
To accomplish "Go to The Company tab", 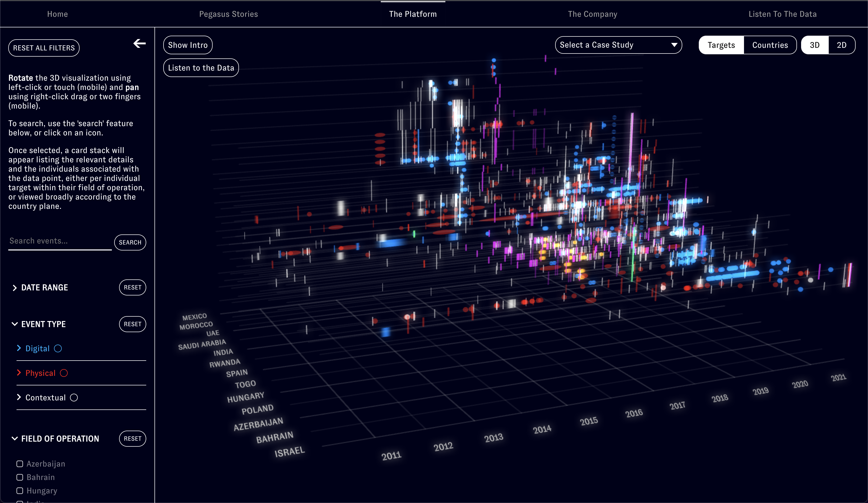I will [592, 14].
